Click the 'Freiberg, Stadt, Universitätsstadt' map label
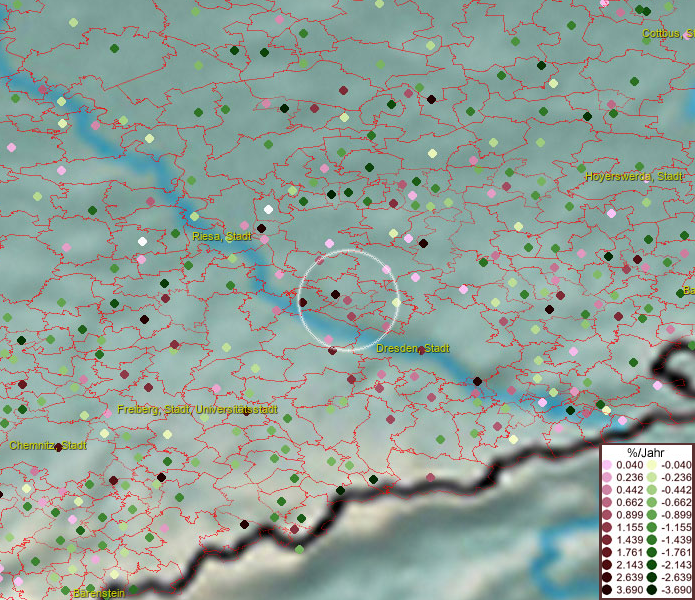695x600 pixels. tap(198, 409)
